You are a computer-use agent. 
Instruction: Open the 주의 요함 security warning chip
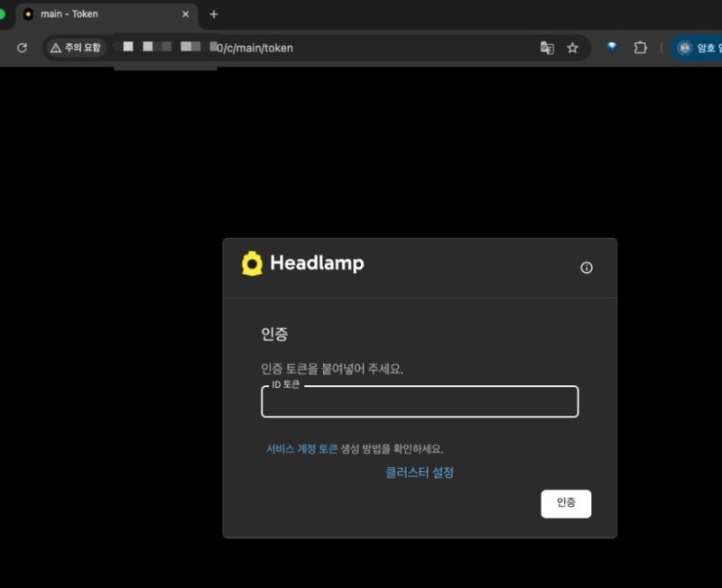[76, 48]
